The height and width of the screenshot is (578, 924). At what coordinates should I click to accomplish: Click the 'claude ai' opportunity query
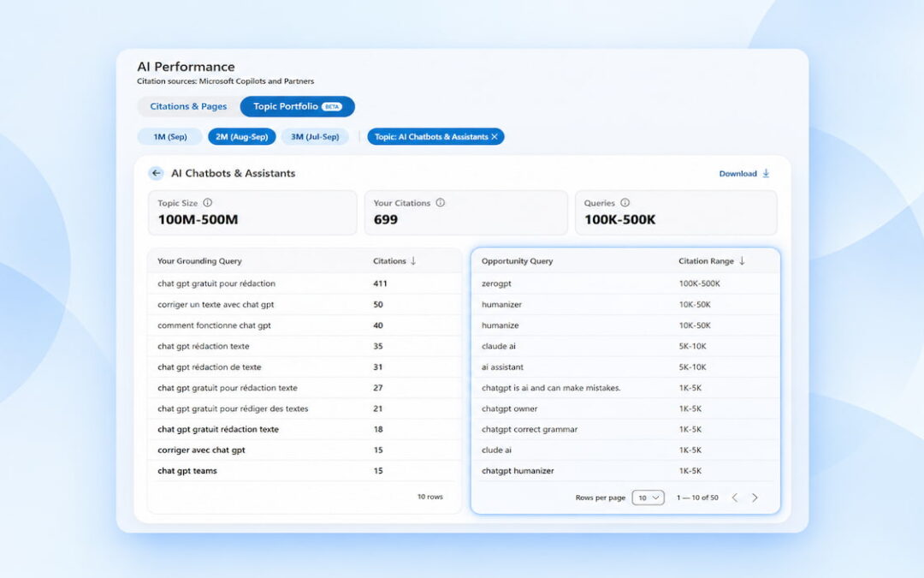click(499, 346)
